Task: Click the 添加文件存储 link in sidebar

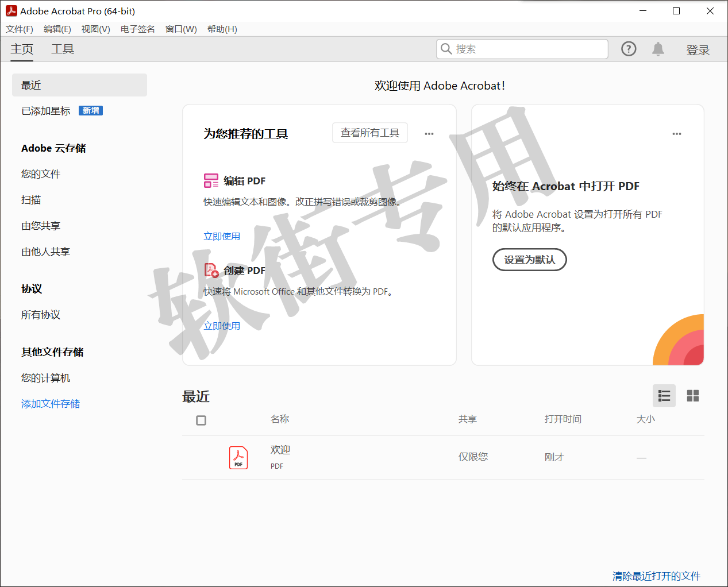Action: (51, 404)
